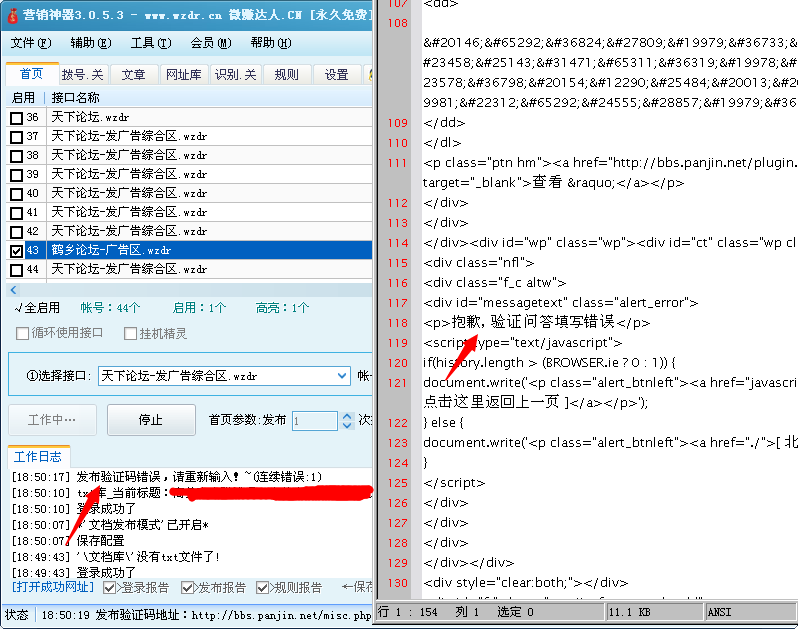Switch to the 网址库 tab
The image size is (798, 629).
coord(184,75)
